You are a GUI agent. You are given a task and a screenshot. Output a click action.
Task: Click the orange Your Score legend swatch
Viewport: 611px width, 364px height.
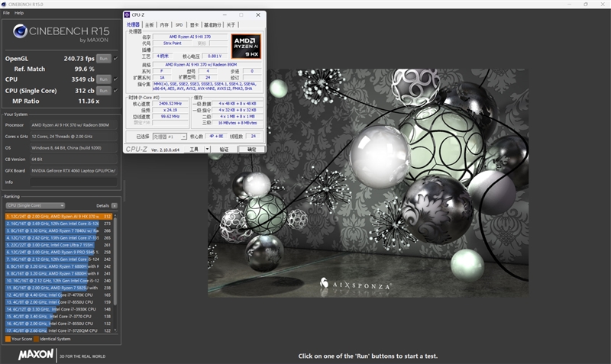pyautogui.click(x=8, y=339)
